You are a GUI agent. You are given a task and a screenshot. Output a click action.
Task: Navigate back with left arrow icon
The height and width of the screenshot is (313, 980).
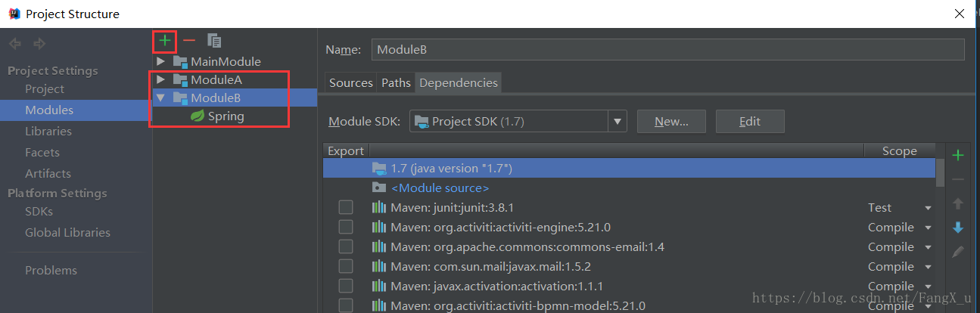point(15,44)
